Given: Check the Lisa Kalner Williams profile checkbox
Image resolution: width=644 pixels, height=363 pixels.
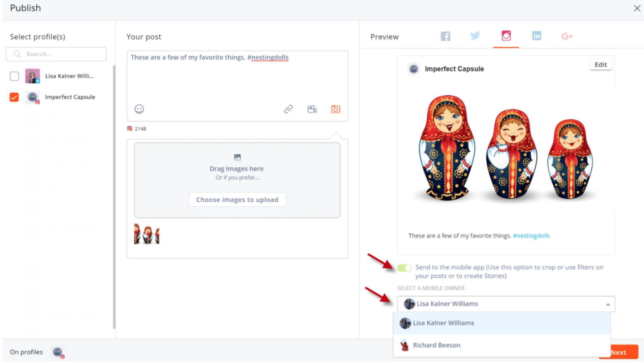Looking at the screenshot, I should point(15,76).
